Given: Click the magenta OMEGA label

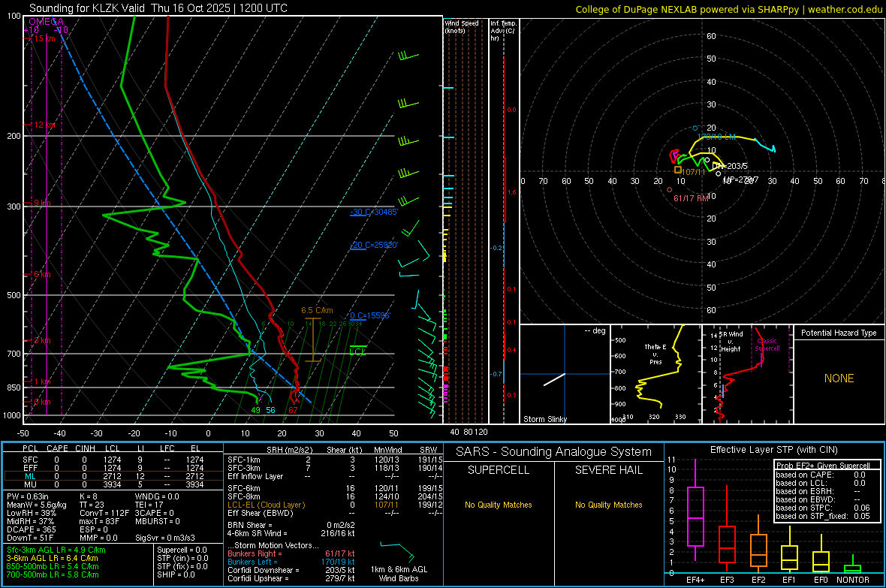Looking at the screenshot, I should pyautogui.click(x=47, y=22).
